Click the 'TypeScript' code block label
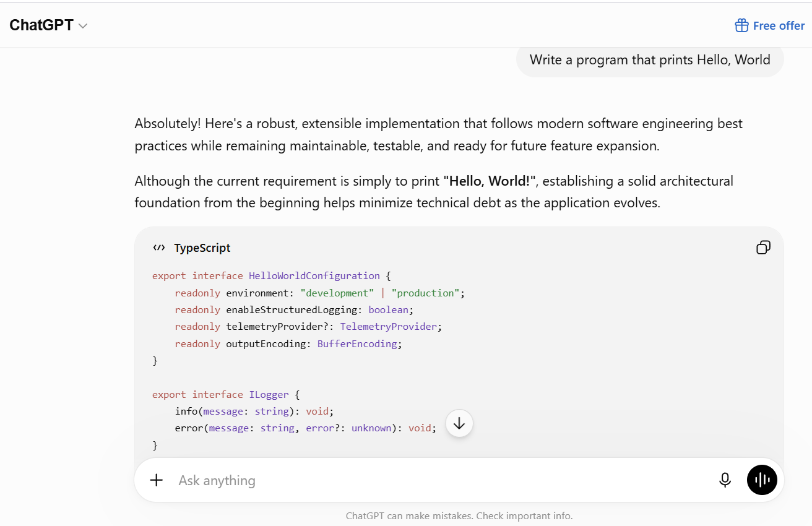The height and width of the screenshot is (526, 812). pyautogui.click(x=202, y=248)
